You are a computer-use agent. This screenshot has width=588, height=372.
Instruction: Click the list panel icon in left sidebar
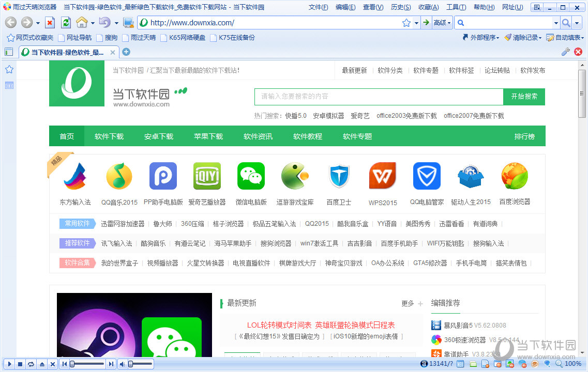(x=9, y=86)
